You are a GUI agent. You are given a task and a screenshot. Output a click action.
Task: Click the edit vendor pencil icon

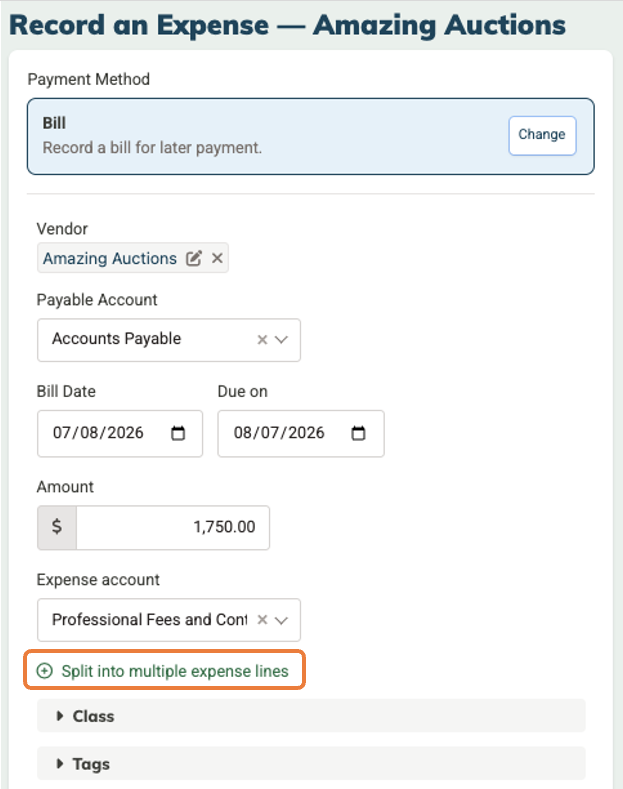(194, 258)
